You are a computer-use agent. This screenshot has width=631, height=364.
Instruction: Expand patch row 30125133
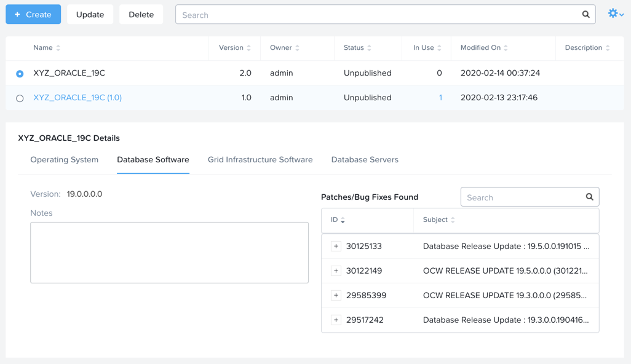[336, 246]
